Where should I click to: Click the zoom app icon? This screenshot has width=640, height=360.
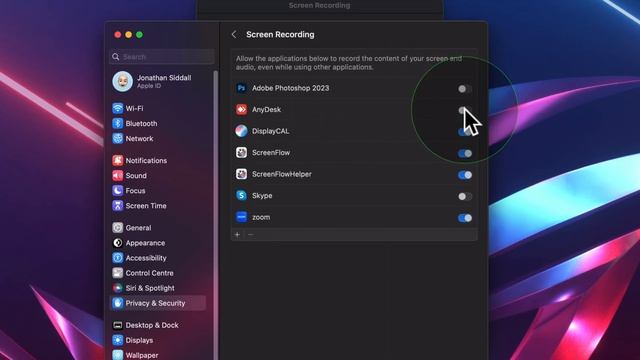[241, 217]
